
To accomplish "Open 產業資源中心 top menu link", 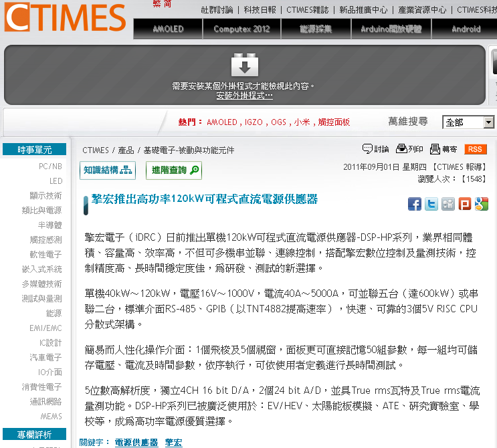I will (x=422, y=10).
